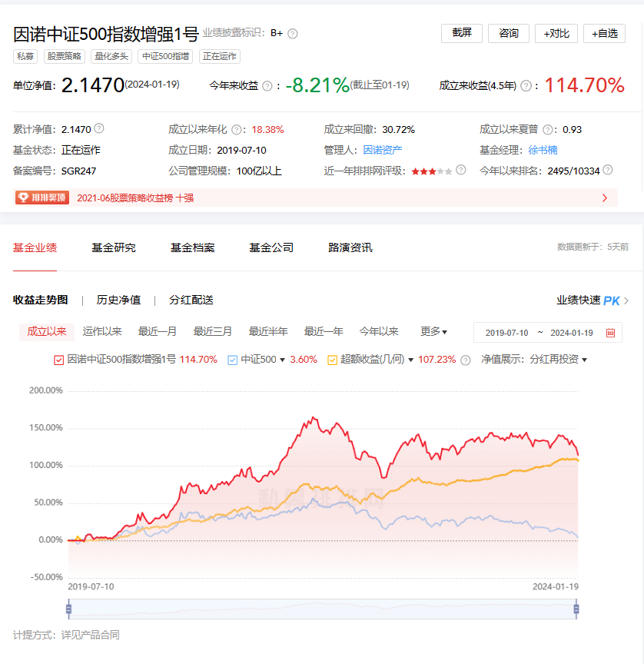Select the 收益走势图 sub-tab
644x664 pixels.
pos(40,300)
